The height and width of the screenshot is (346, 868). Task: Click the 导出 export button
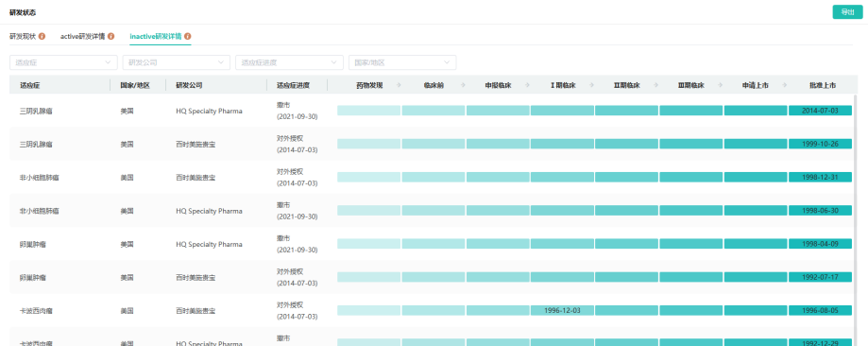coord(847,11)
